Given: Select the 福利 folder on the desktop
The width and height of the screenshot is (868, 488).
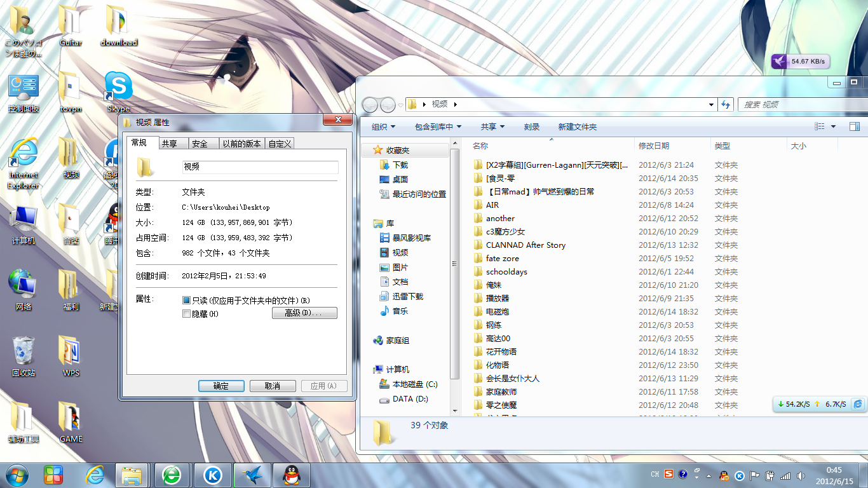Looking at the screenshot, I should point(71,290).
